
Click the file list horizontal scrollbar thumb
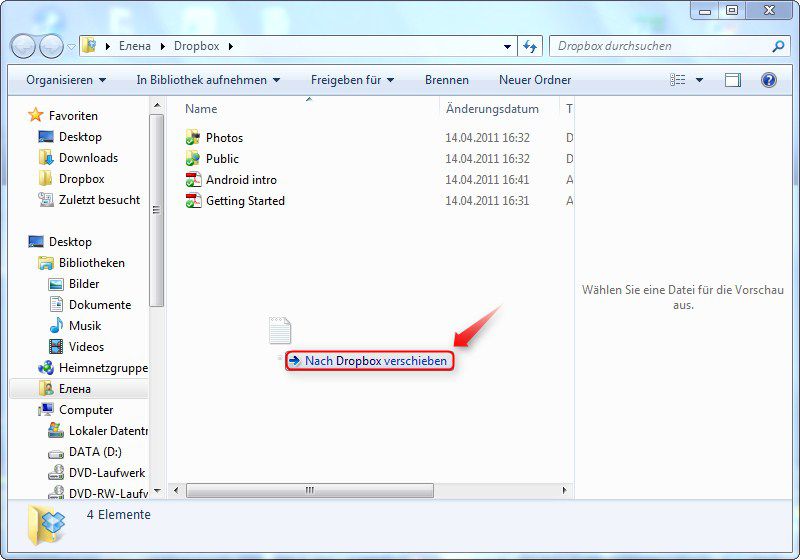310,491
